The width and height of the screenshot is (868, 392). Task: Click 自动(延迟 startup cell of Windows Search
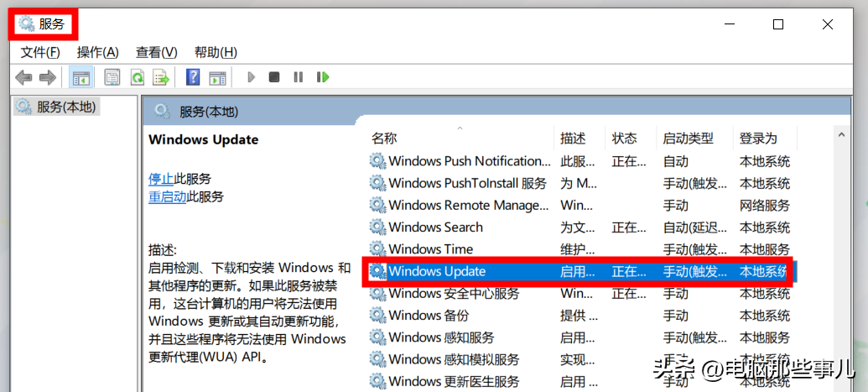tap(695, 227)
